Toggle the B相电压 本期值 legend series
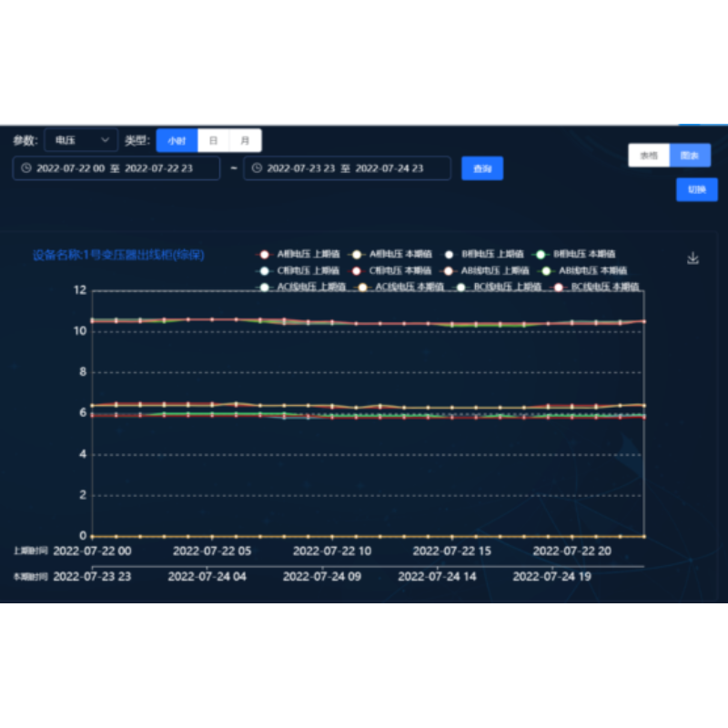 point(574,254)
